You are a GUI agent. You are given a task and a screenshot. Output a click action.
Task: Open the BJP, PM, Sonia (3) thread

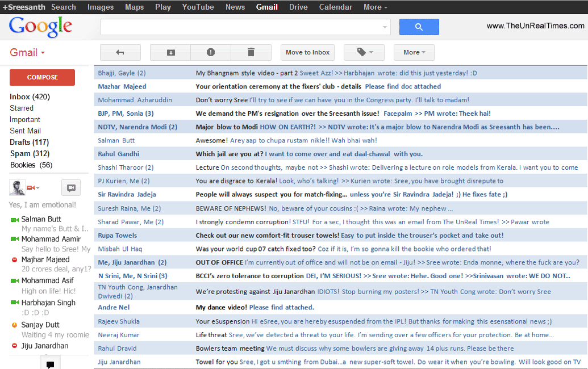click(340, 114)
